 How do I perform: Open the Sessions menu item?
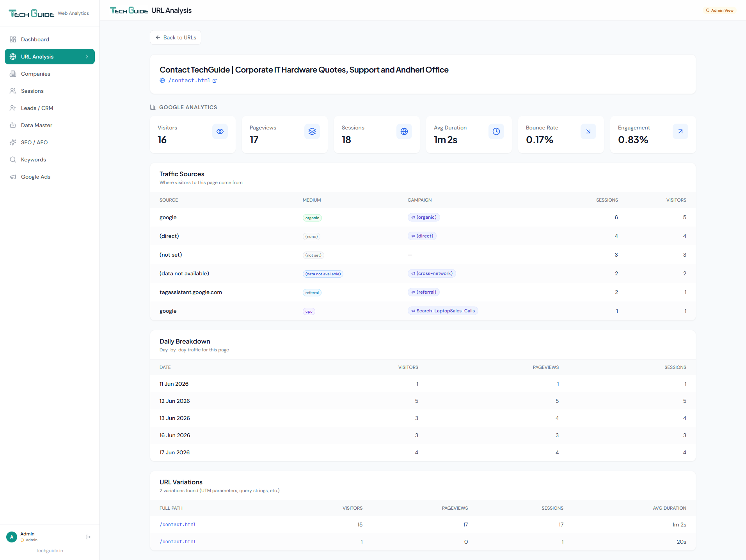tap(50, 91)
